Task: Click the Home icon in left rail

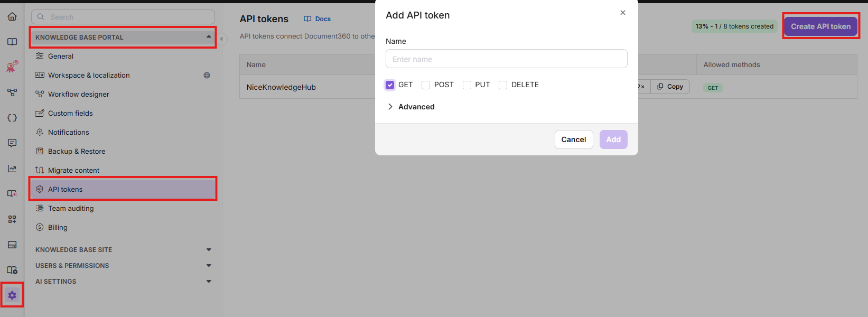Action: 12,16
